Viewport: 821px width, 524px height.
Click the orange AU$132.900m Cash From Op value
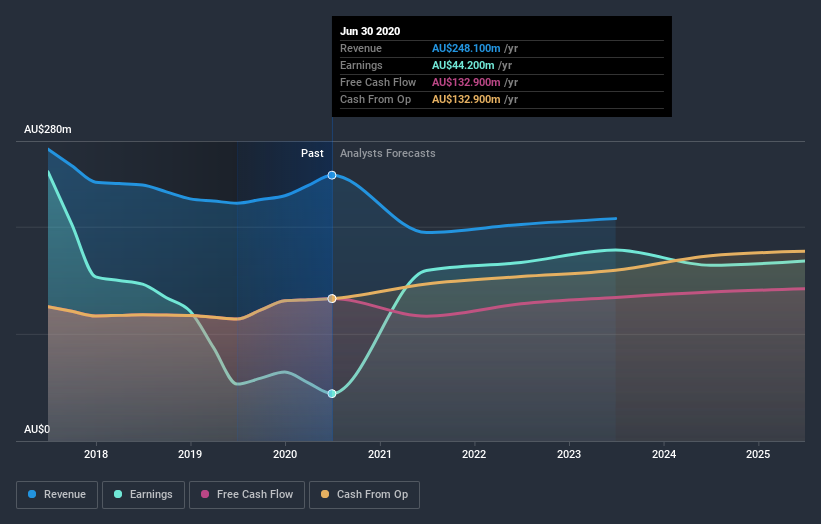466,99
